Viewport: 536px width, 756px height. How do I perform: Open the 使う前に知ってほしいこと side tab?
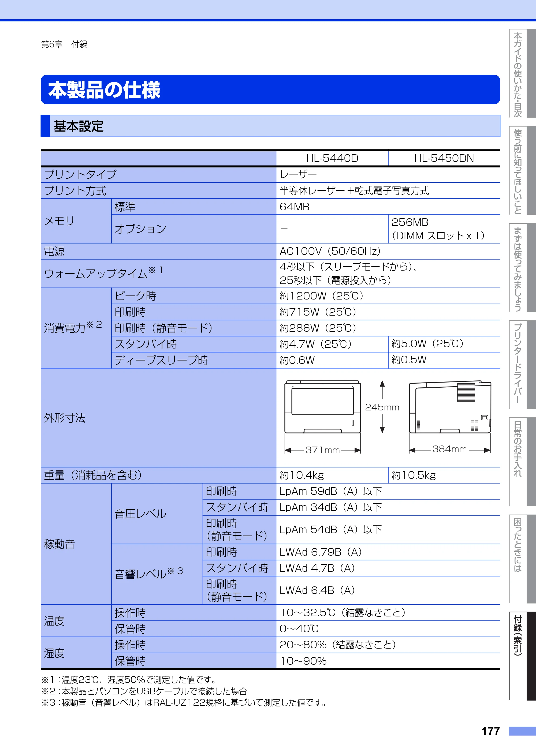[522, 171]
